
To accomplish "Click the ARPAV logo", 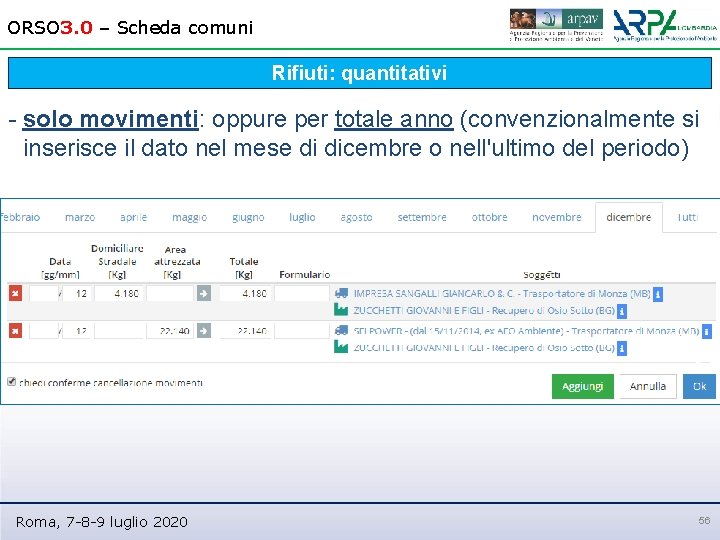I will 556,25.
